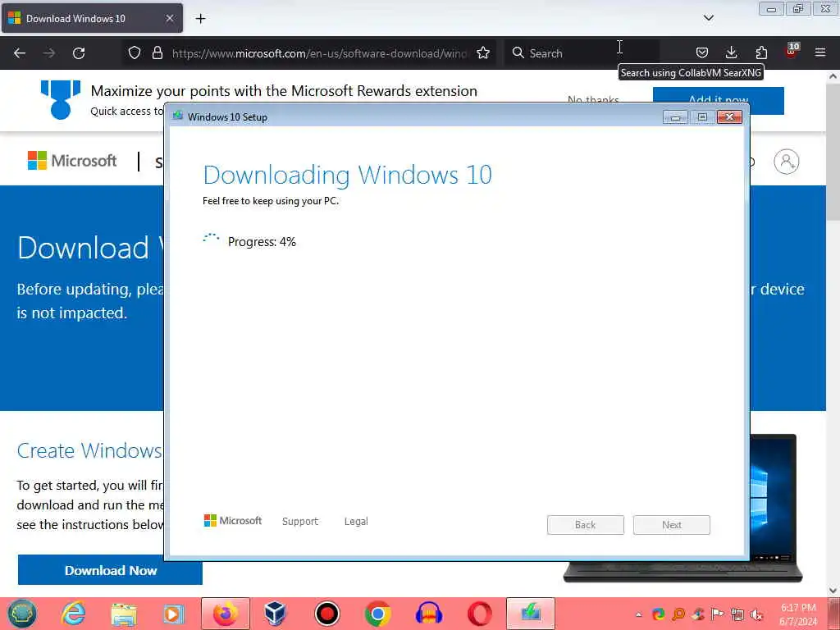Launch Internet Explorer from taskbar
Viewport: 840px width, 630px height.
point(73,614)
